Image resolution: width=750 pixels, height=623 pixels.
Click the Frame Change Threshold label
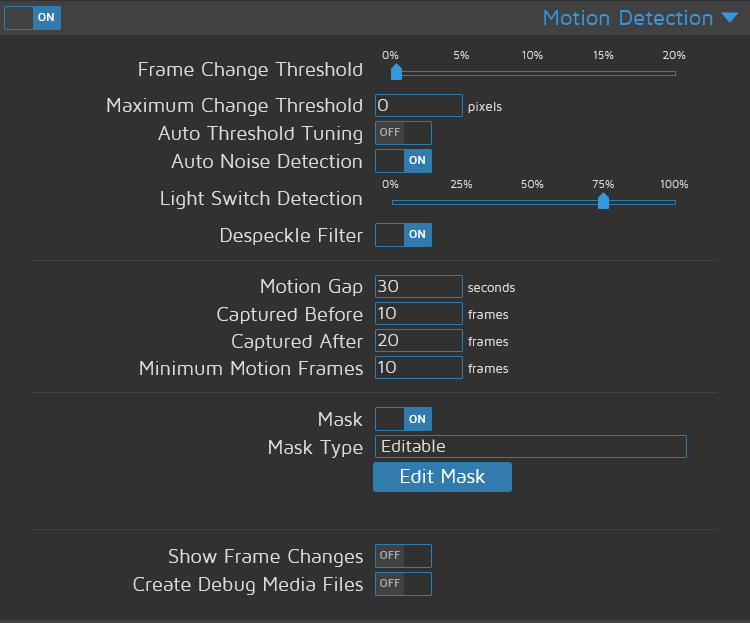coord(250,70)
